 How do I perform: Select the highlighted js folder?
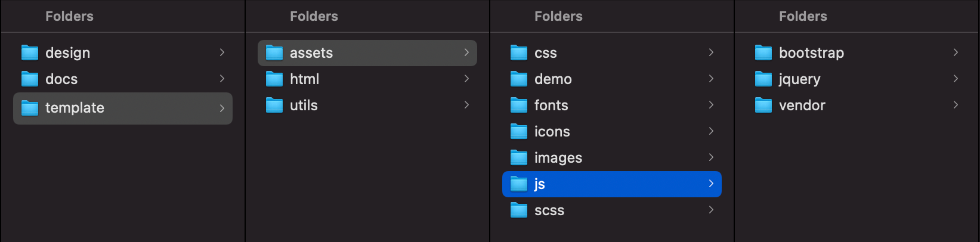click(611, 184)
